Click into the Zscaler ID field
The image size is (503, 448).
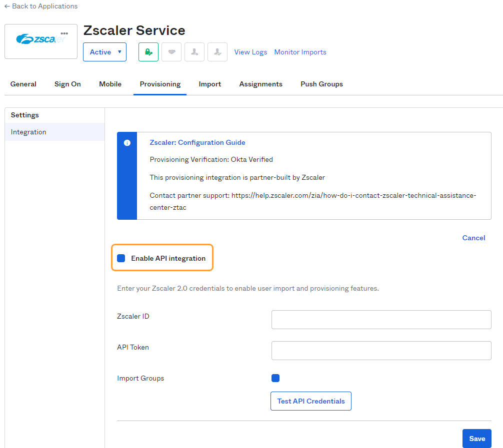(381, 320)
